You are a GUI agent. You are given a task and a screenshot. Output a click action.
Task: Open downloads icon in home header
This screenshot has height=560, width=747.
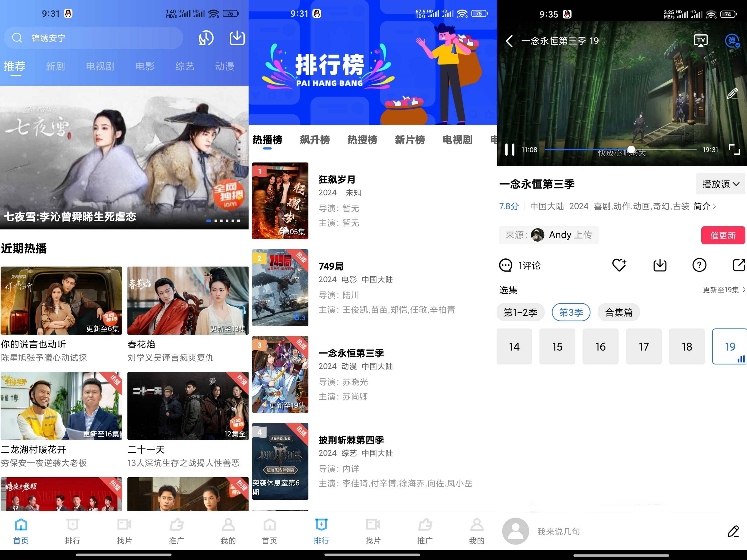pos(237,38)
